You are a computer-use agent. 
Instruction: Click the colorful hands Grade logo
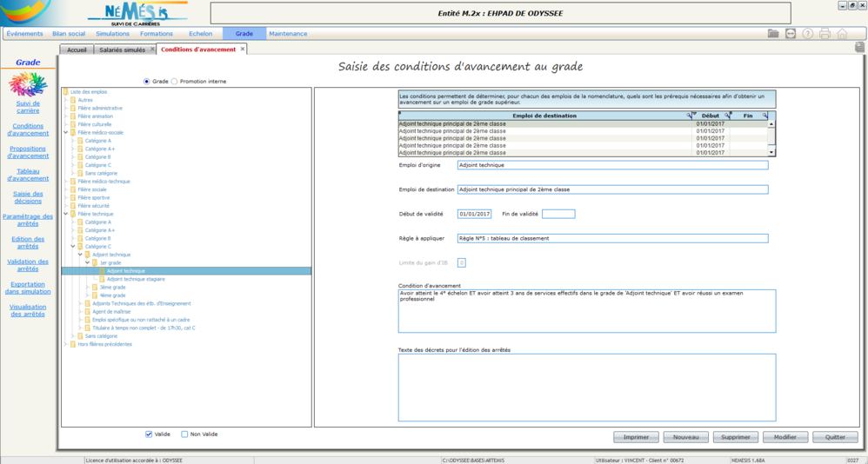tap(28, 84)
